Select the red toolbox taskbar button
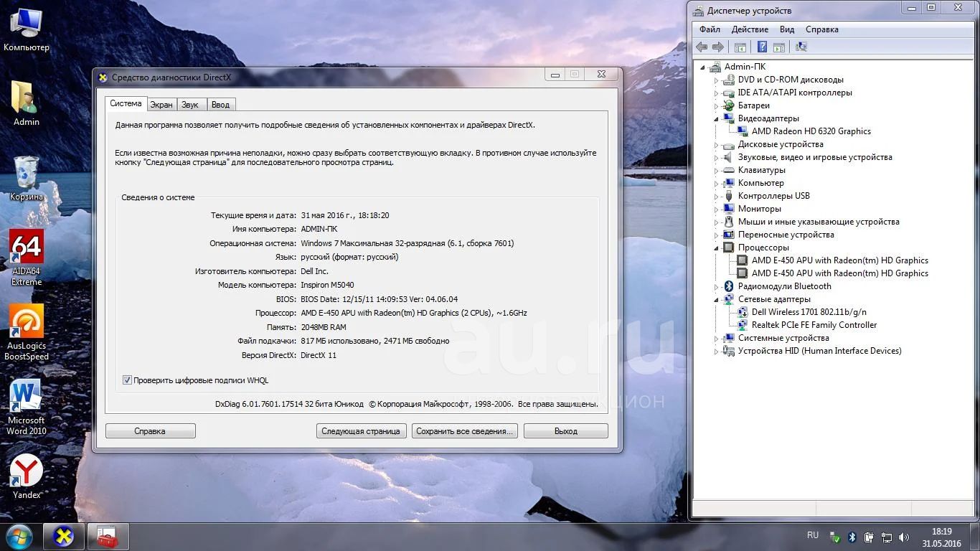The height and width of the screenshot is (551, 980). (x=108, y=537)
